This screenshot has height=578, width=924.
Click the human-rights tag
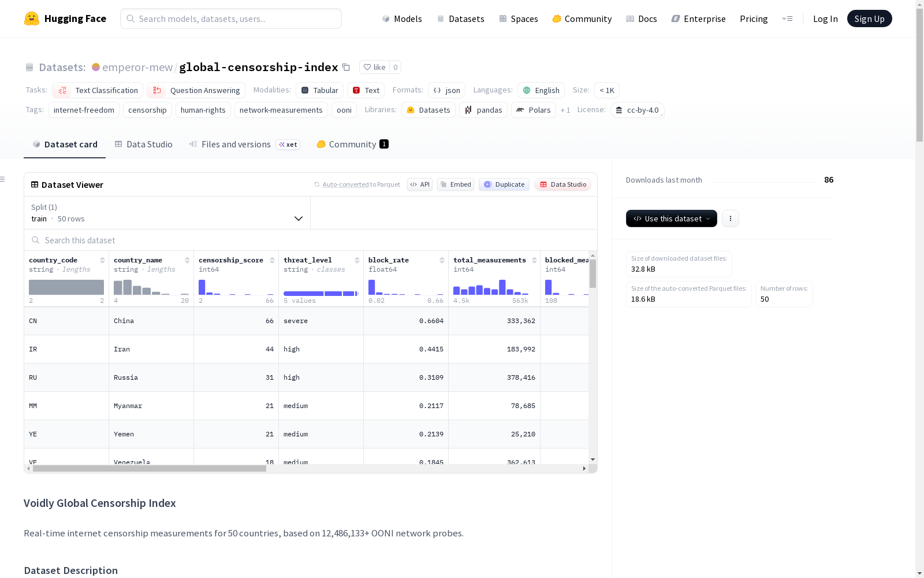click(203, 110)
